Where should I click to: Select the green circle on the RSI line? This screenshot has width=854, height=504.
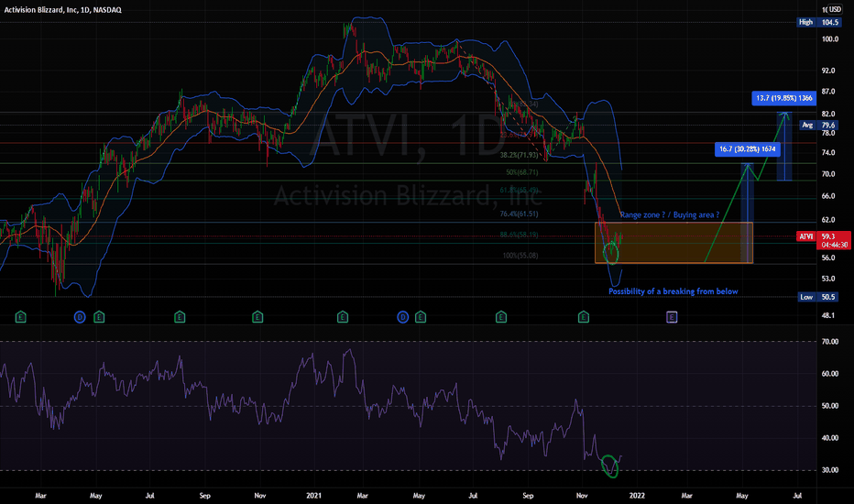pos(610,466)
